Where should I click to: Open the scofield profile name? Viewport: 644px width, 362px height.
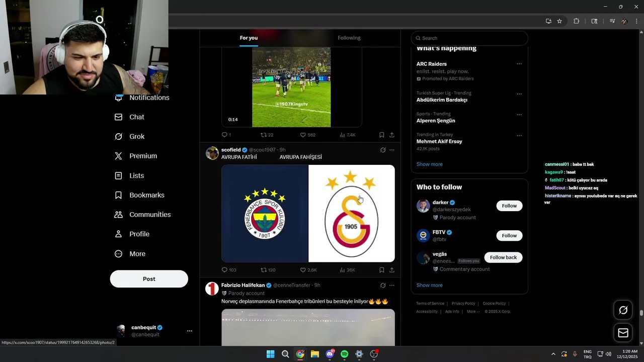[x=231, y=150]
